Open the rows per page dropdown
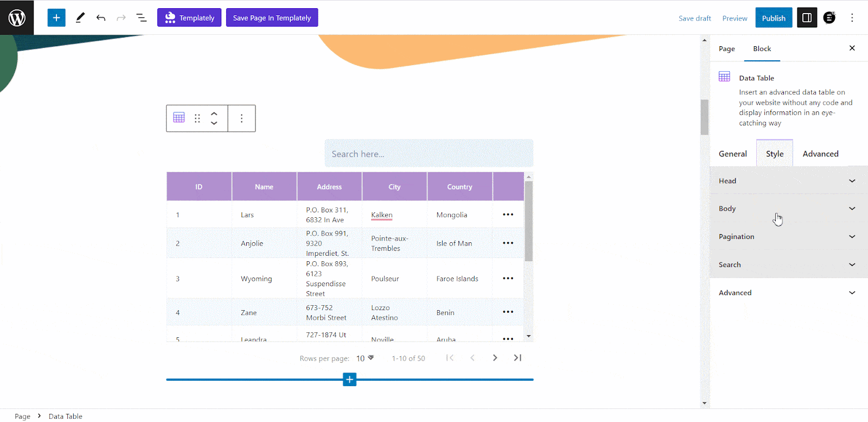Image resolution: width=868 pixels, height=422 pixels. (365, 358)
